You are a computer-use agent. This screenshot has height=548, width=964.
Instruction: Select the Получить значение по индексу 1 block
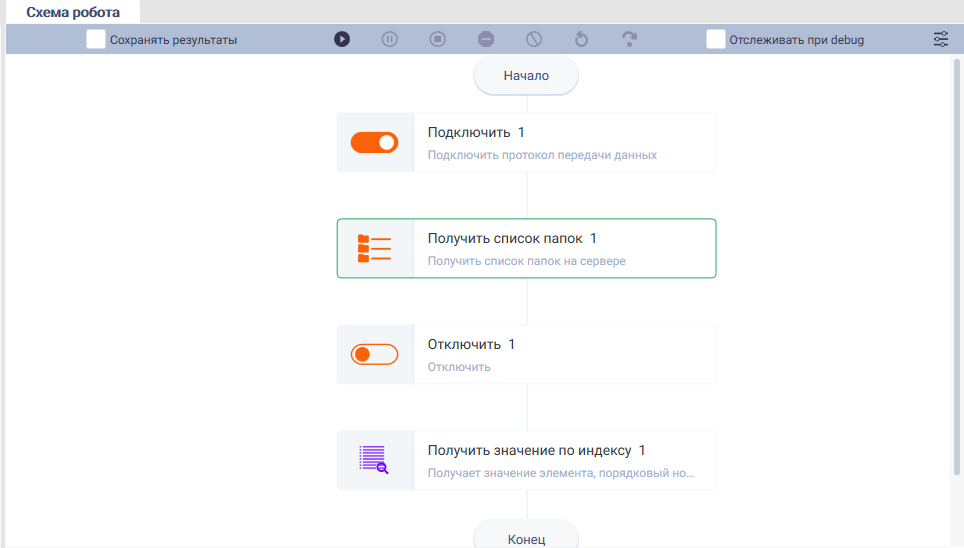pyautogui.click(x=526, y=460)
